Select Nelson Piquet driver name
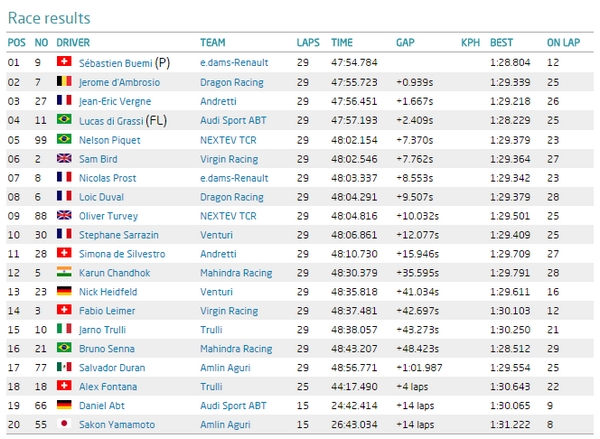The height and width of the screenshot is (439, 600). click(x=109, y=140)
